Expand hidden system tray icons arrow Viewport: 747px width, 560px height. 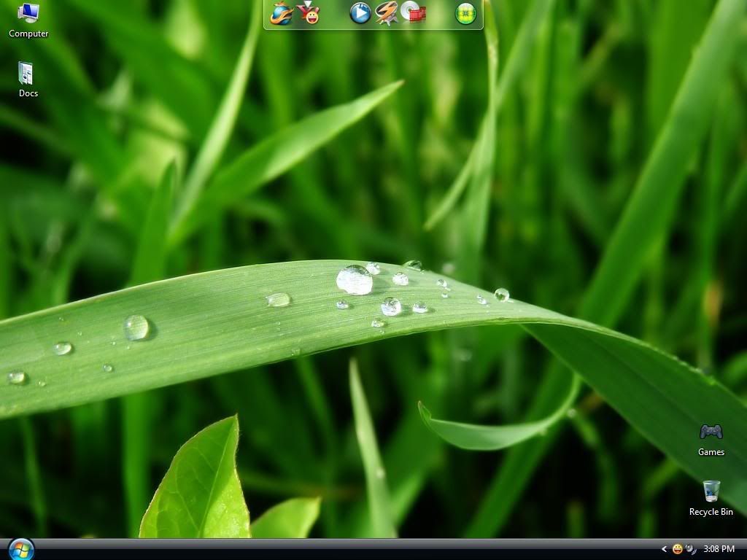pyautogui.click(x=664, y=549)
